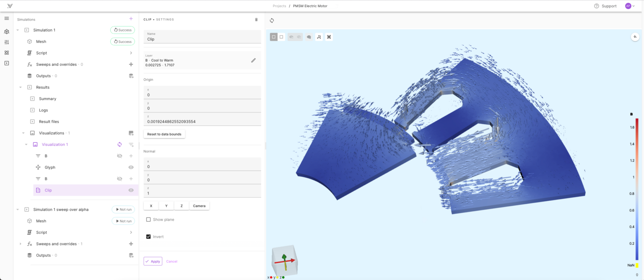Open the sweeps and parameters sidebar icon
Image resolution: width=644 pixels, height=280 pixels.
click(7, 42)
